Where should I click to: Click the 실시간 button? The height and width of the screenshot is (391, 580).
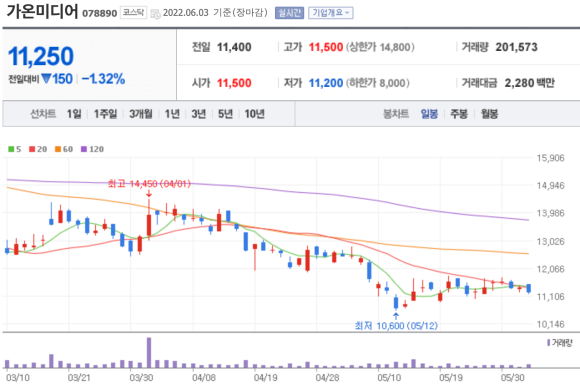tap(289, 13)
